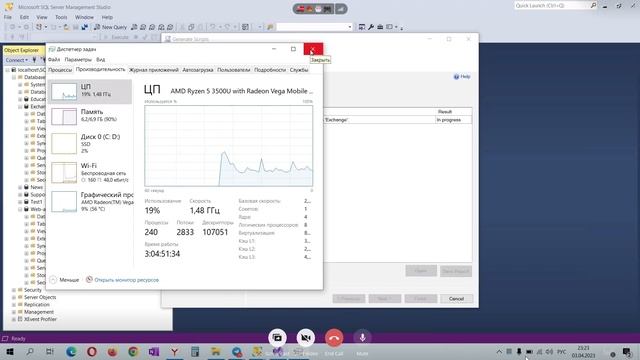Screen dimensions: 640x360
Task: Open the Параметры menu in Task Manager
Action: (x=78, y=60)
